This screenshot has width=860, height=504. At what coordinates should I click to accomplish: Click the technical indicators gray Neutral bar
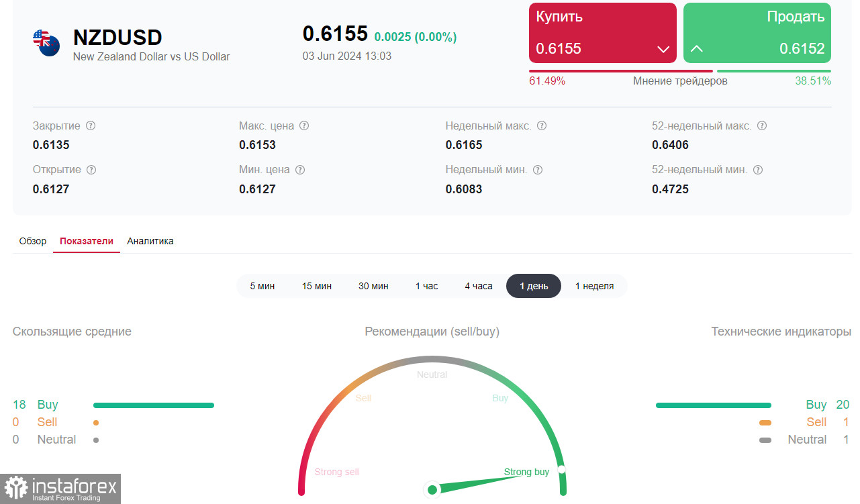(765, 440)
